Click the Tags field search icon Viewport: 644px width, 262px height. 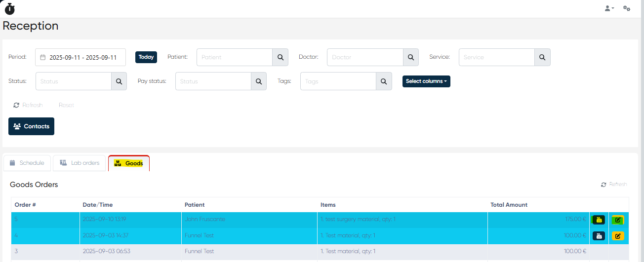coord(384,81)
